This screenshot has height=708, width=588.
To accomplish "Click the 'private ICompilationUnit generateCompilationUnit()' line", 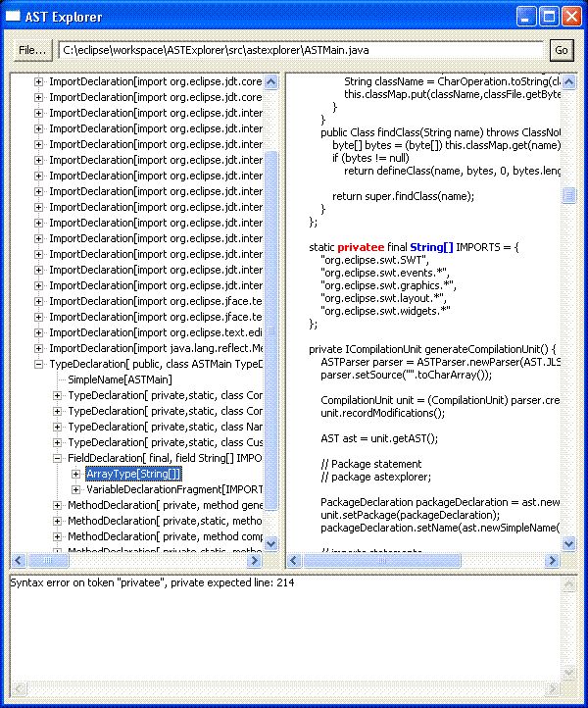I will (x=433, y=349).
